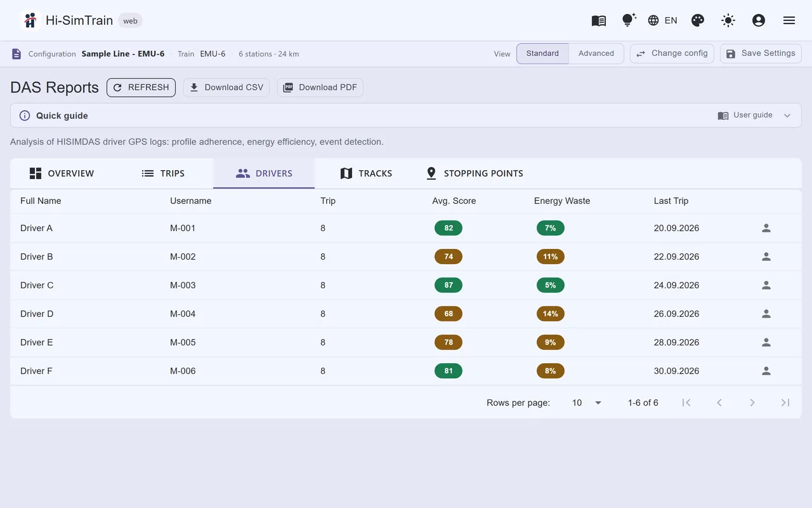Go to the next page arrow

coord(752,403)
